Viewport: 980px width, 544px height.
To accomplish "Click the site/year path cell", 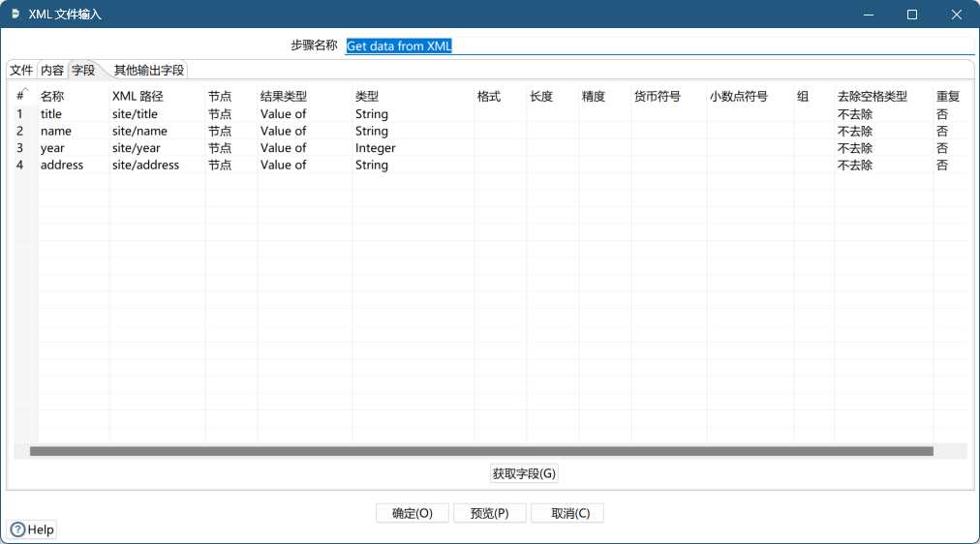I will [157, 147].
